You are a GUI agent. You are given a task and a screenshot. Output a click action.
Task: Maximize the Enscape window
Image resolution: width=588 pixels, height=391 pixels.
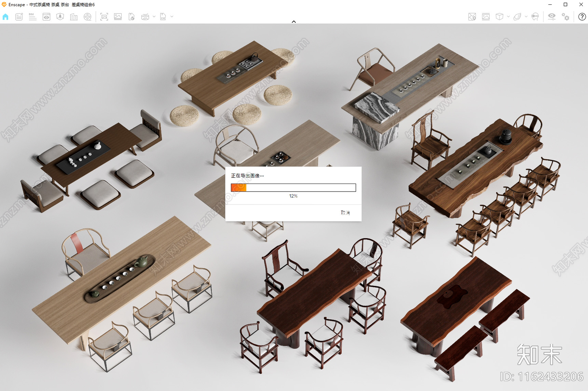566,5
